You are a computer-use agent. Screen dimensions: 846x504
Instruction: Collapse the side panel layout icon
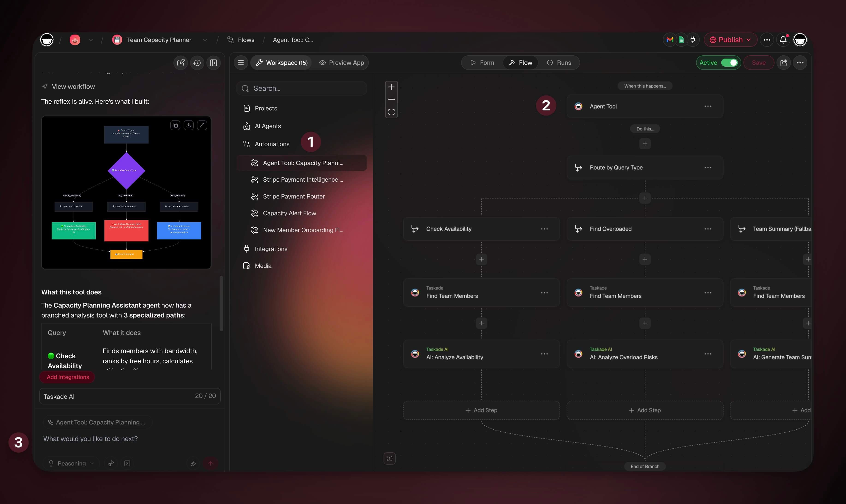pyautogui.click(x=213, y=63)
